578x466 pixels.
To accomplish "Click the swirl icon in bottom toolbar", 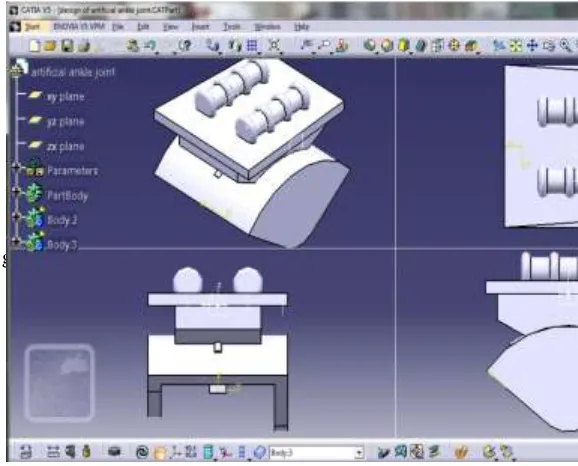I will [x=142, y=452].
